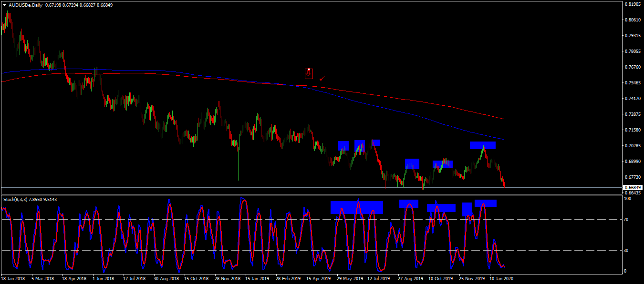Click the Stochastic level 70 label
The image size is (644, 284).
627,220
